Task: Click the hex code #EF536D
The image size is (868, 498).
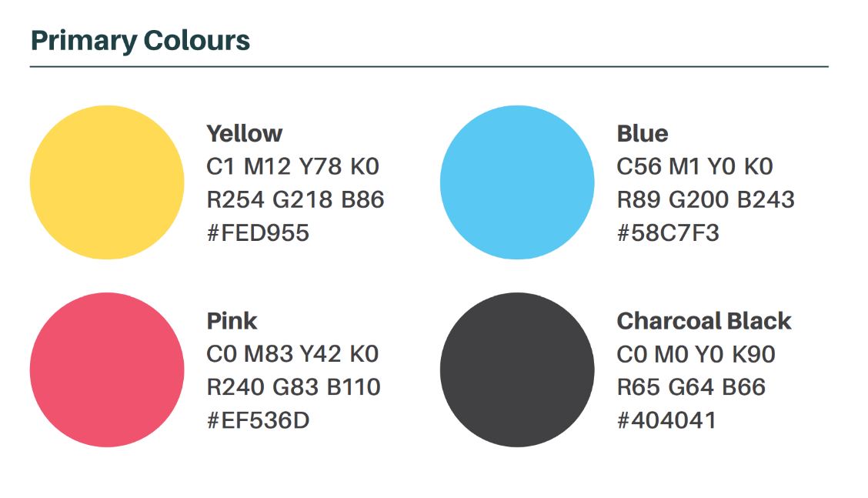Action: pos(258,420)
